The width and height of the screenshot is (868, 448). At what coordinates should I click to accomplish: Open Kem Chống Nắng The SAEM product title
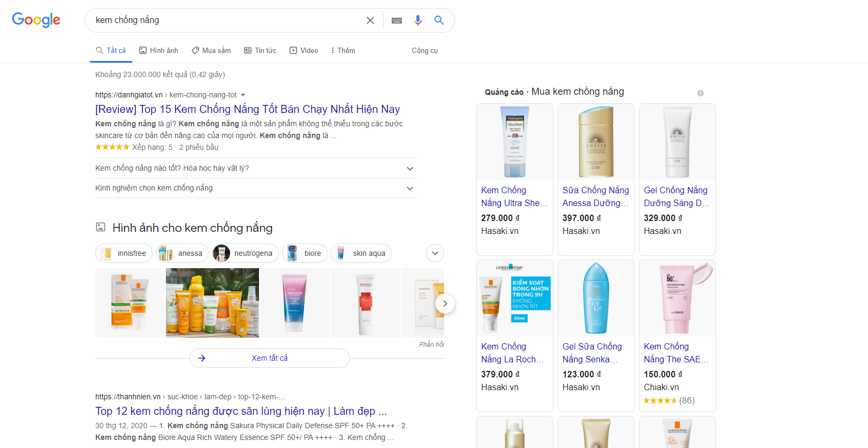pyautogui.click(x=676, y=353)
